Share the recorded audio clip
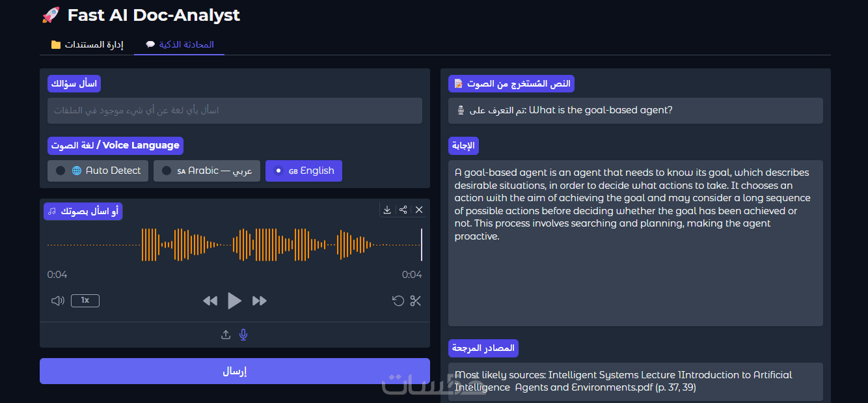The height and width of the screenshot is (403, 868). click(403, 210)
